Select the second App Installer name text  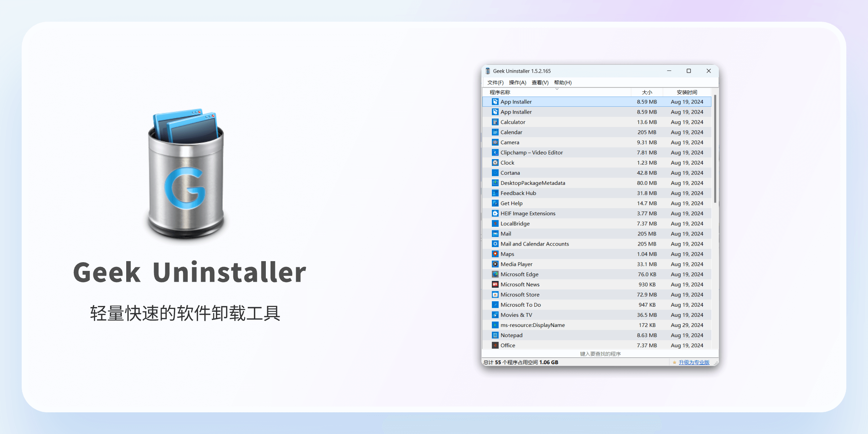click(x=516, y=112)
